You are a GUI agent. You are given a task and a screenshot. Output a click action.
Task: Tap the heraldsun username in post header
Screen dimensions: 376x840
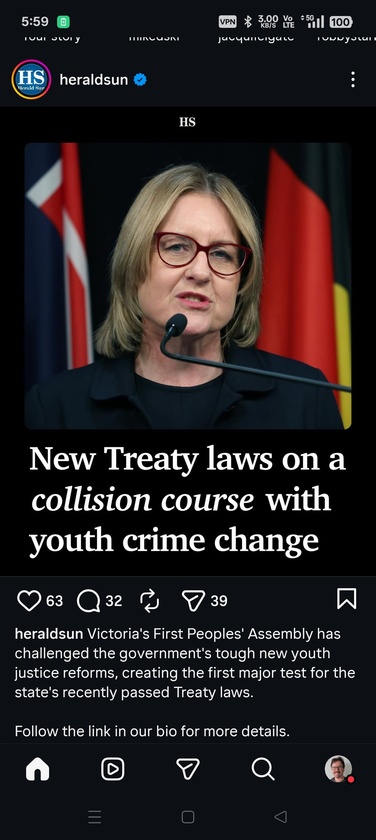94,80
